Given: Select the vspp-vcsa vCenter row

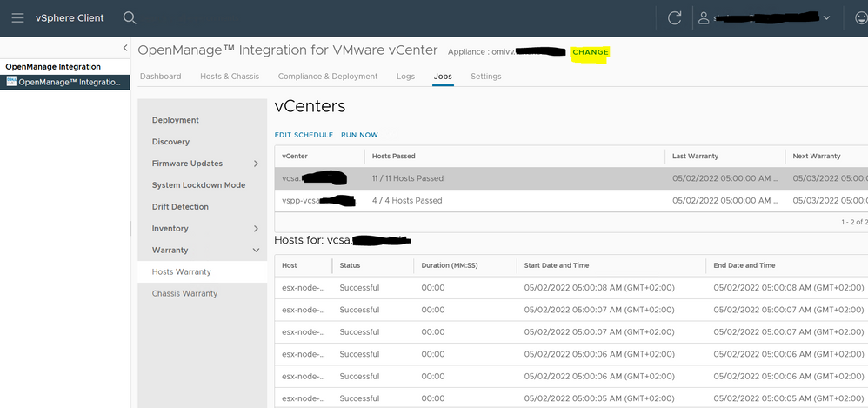Looking at the screenshot, I should pyautogui.click(x=571, y=200).
